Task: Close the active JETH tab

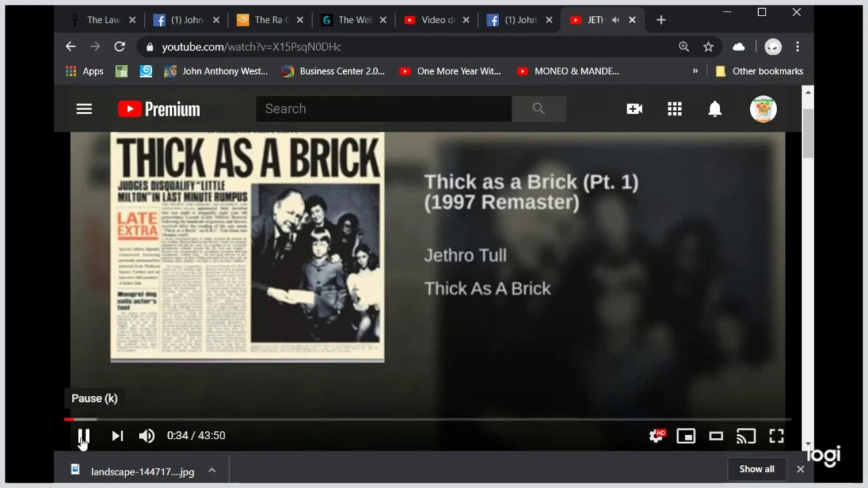Action: (x=632, y=20)
